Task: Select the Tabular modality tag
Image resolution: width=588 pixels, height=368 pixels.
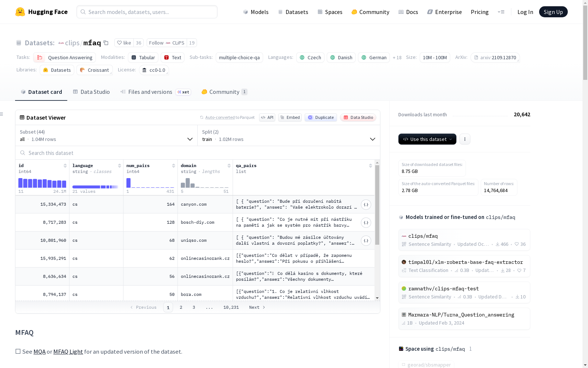Action: click(143, 57)
